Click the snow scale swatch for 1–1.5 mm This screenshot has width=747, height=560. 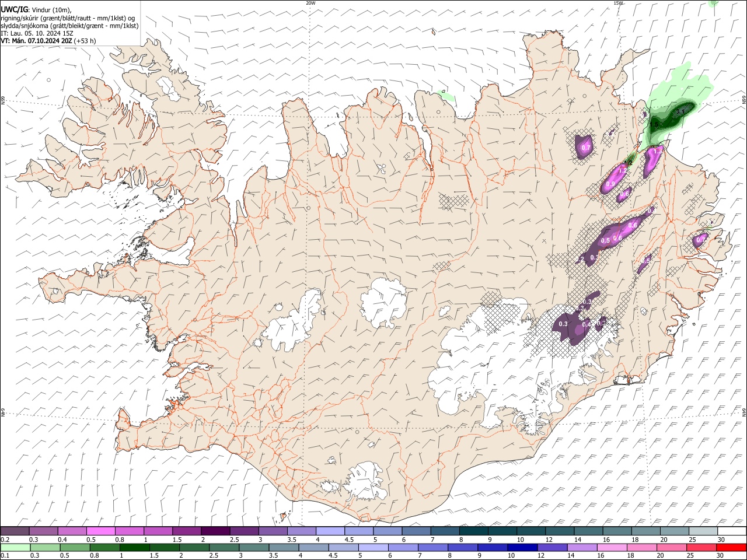point(158,531)
